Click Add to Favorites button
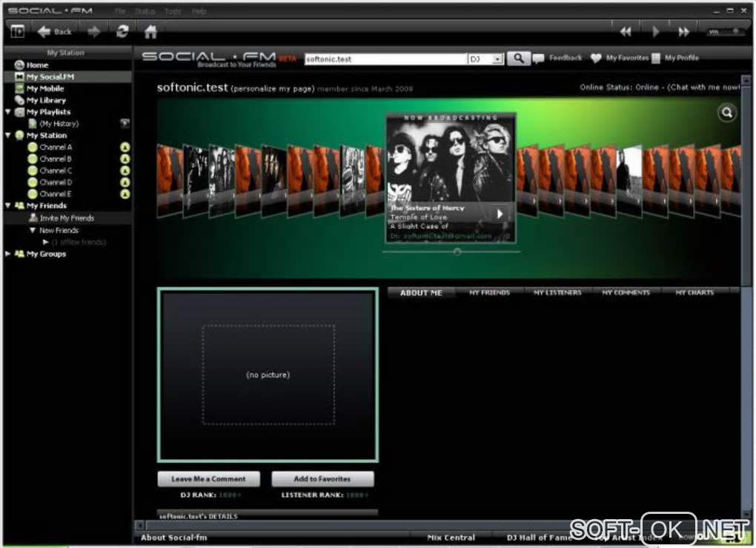This screenshot has width=756, height=548. 322,479
